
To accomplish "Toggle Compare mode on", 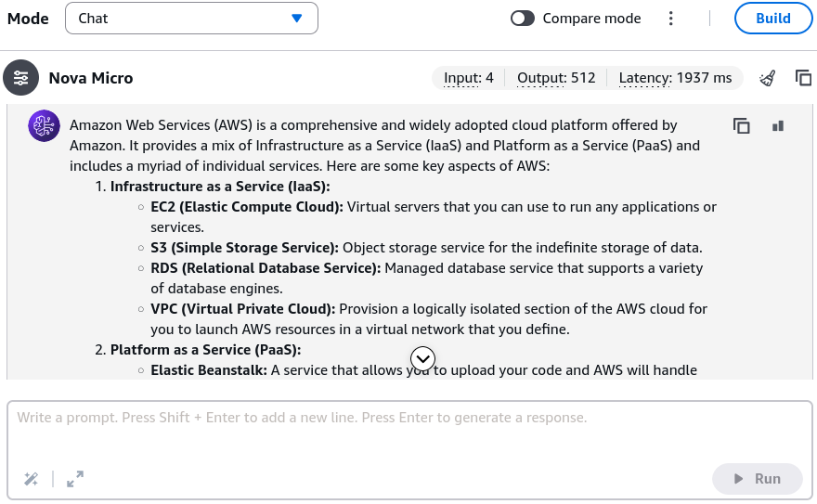I will [x=523, y=19].
